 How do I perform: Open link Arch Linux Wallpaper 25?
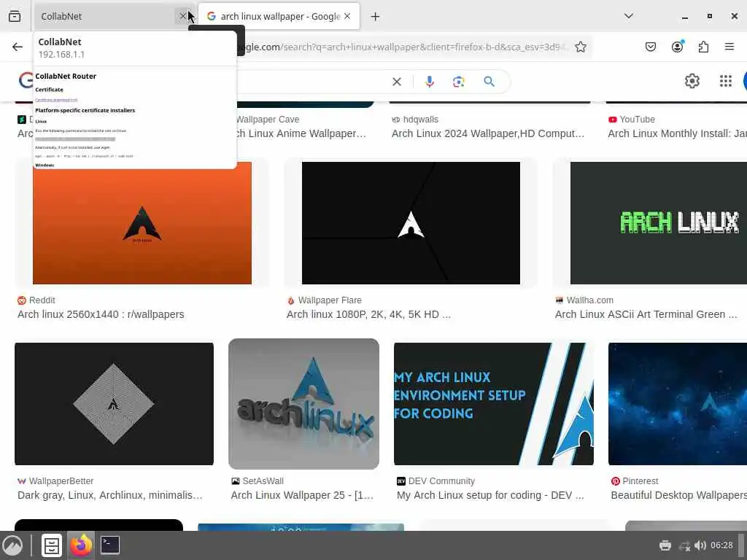[302, 495]
